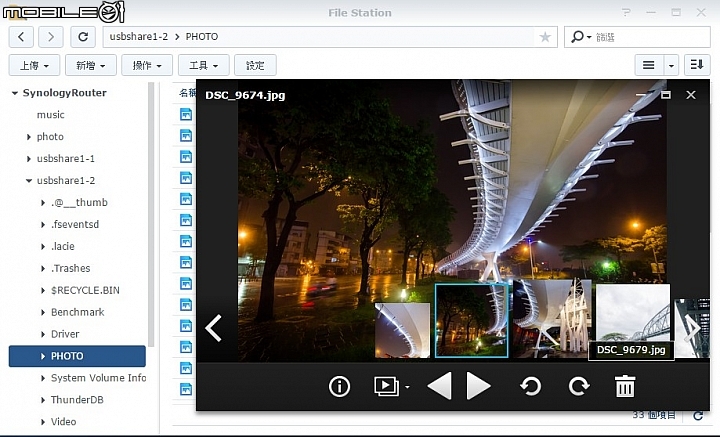Click usbshare1-2 in the path bar
The image size is (720, 437).
(x=139, y=37)
